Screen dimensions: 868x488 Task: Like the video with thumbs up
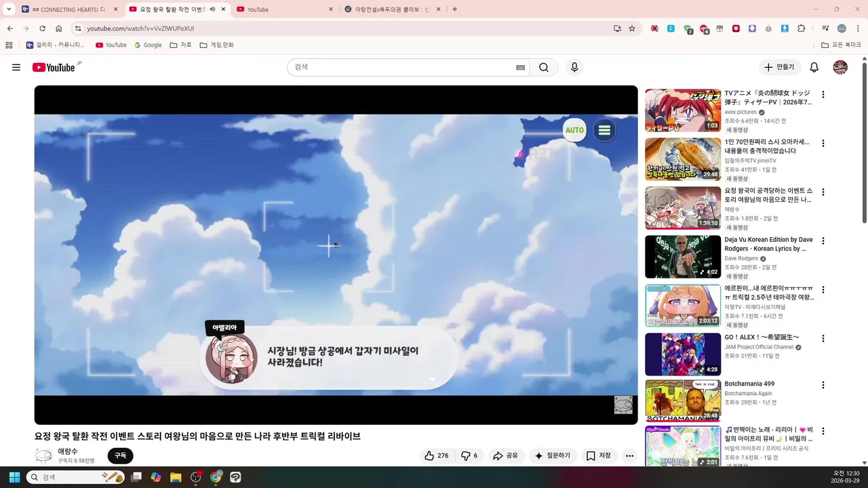coord(437,455)
